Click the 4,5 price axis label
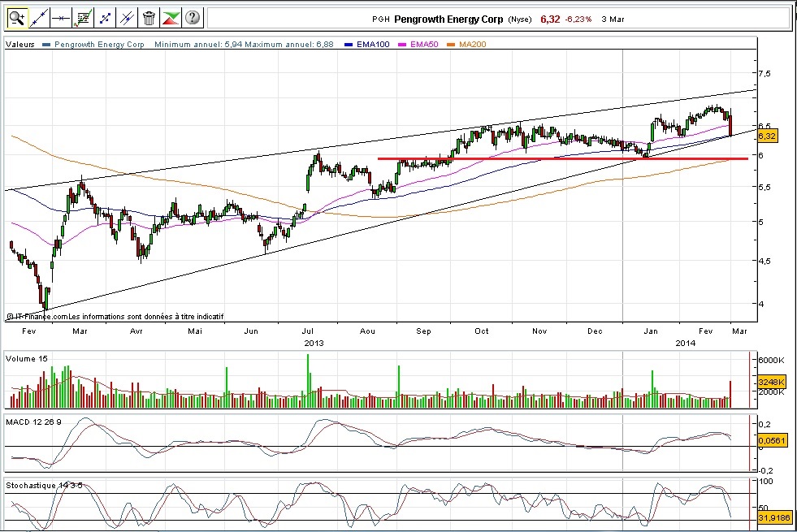 coord(765,262)
